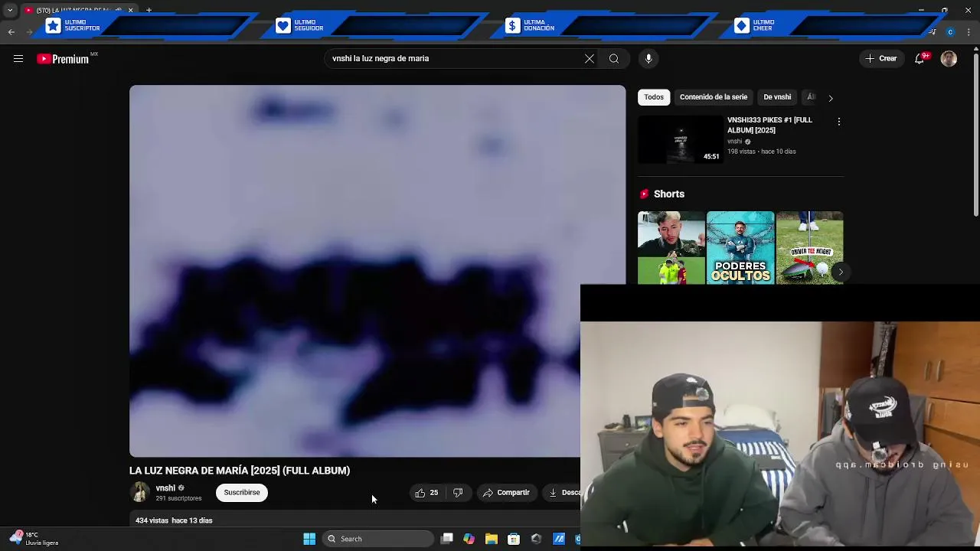Run search with the magnifier button

614,59
